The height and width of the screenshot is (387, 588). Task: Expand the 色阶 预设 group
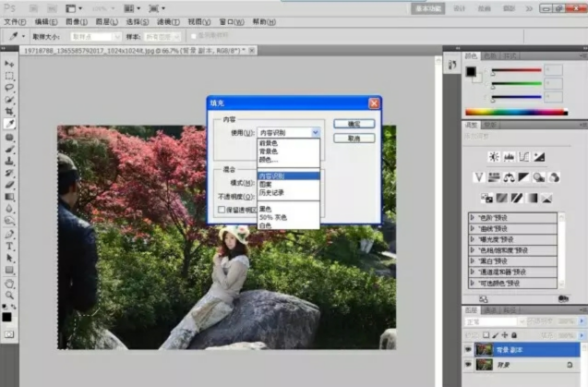click(472, 218)
